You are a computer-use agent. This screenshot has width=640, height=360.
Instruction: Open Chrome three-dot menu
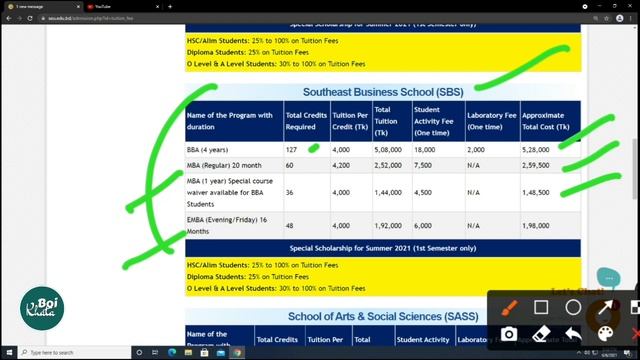coord(631,18)
